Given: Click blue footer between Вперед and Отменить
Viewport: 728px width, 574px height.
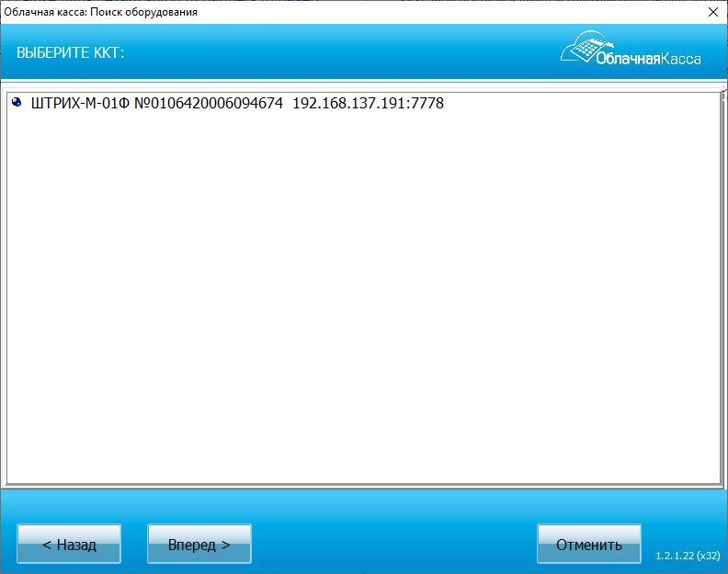Looking at the screenshot, I should click(393, 544).
